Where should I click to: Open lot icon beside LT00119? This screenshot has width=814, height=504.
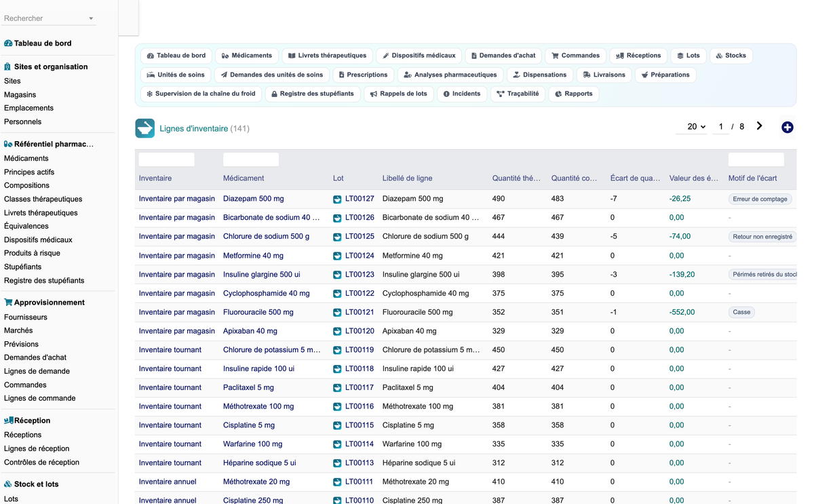click(337, 350)
